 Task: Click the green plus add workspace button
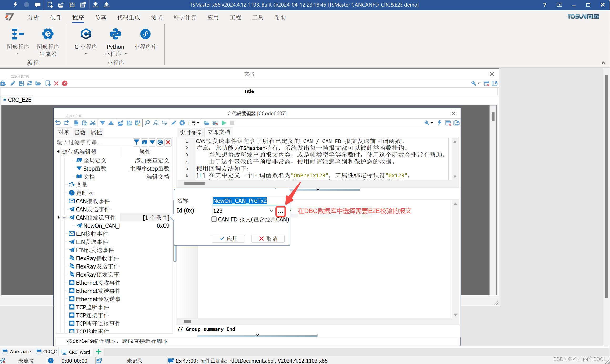[x=99, y=352]
